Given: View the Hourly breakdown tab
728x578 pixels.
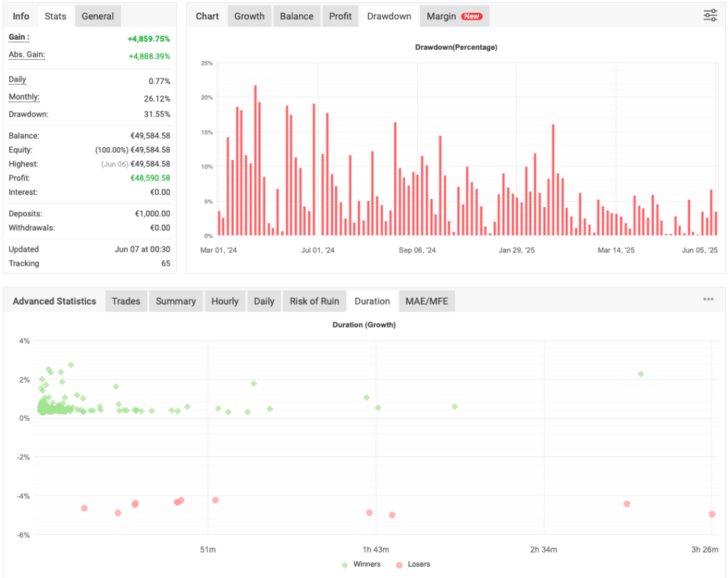Looking at the screenshot, I should [x=225, y=301].
